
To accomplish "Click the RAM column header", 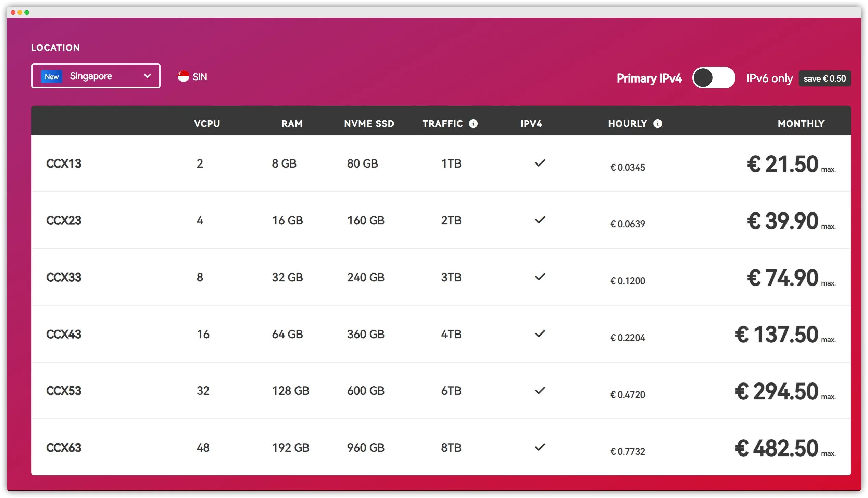I will coord(292,124).
